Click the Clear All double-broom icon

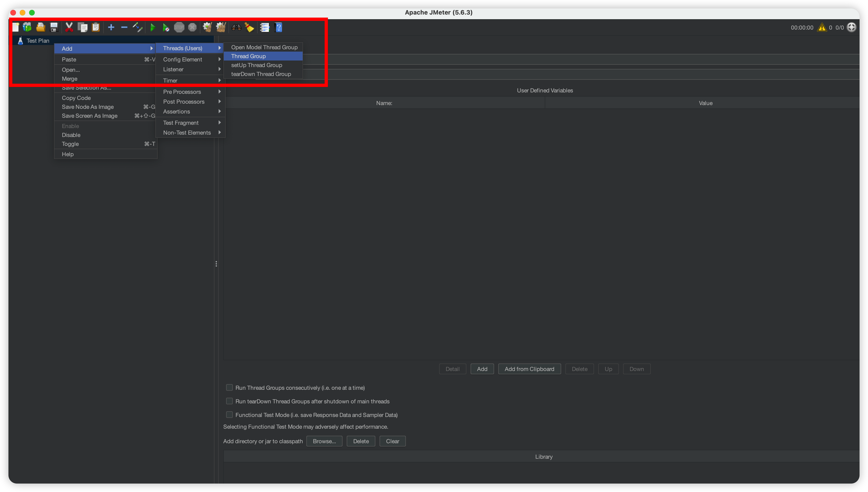tap(221, 27)
